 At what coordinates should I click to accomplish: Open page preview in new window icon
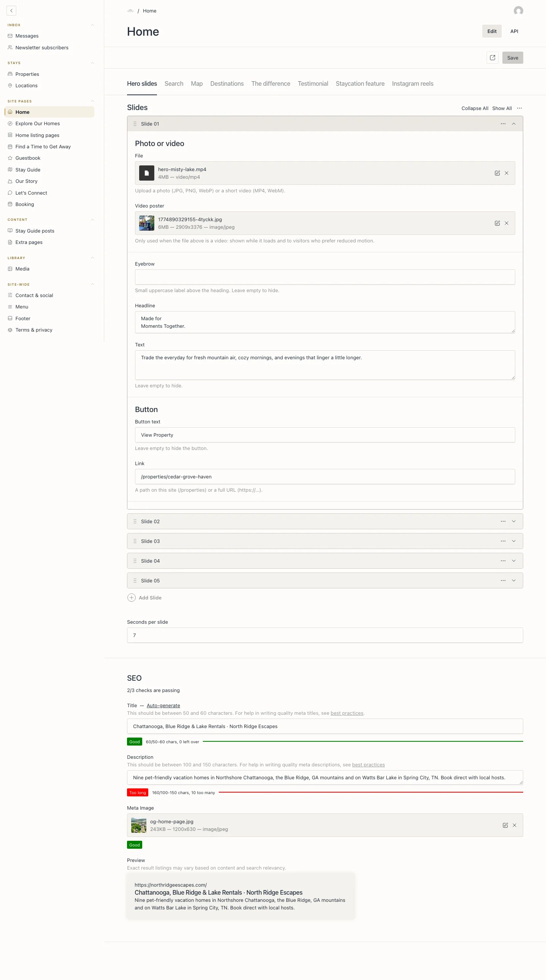click(493, 58)
